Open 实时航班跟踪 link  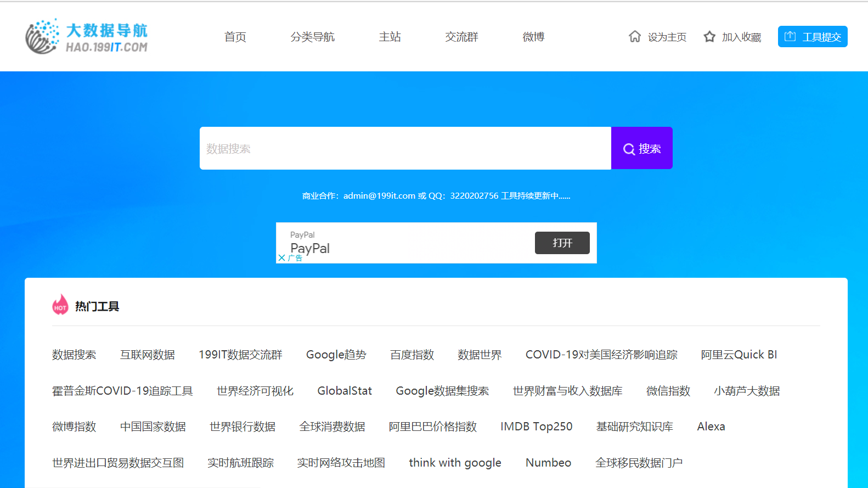click(240, 463)
